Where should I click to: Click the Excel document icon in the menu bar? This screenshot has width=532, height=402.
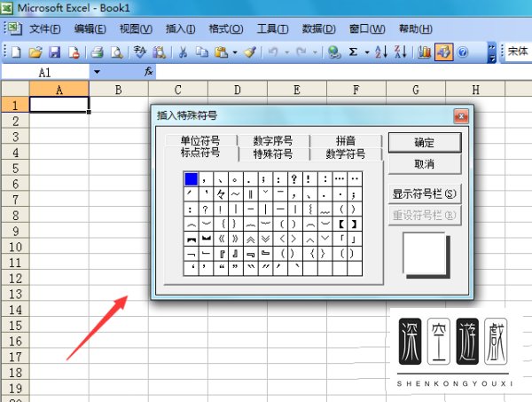15,28
